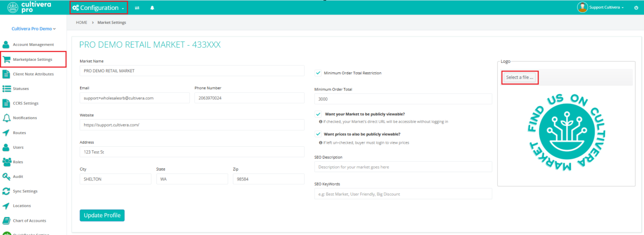This screenshot has height=235, width=644.
Task: Click Minimum Order Total field showing 3000
Action: (403, 99)
